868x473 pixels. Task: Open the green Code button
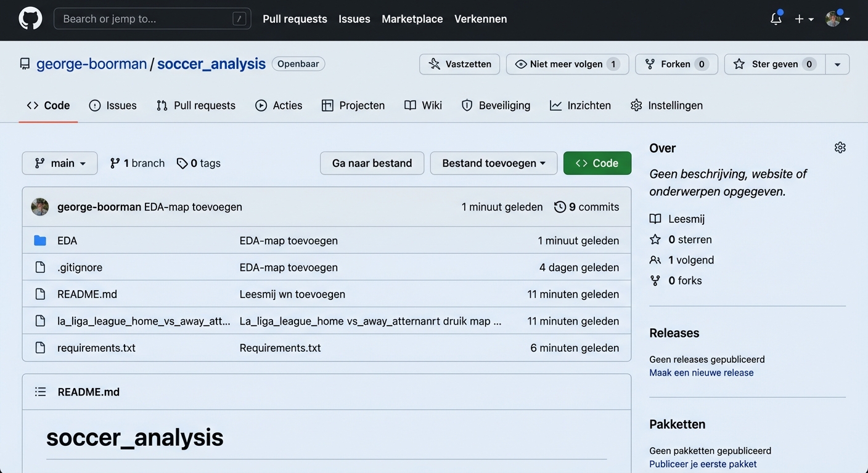[x=597, y=163]
